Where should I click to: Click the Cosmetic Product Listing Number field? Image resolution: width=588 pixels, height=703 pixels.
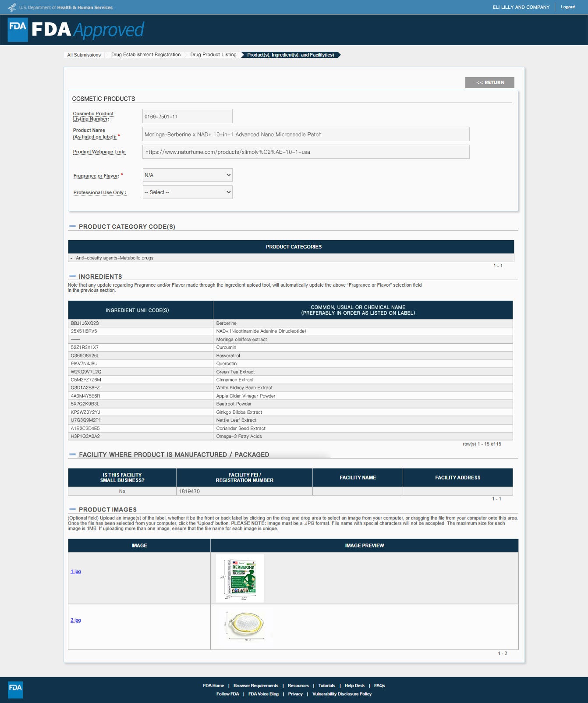tap(188, 116)
